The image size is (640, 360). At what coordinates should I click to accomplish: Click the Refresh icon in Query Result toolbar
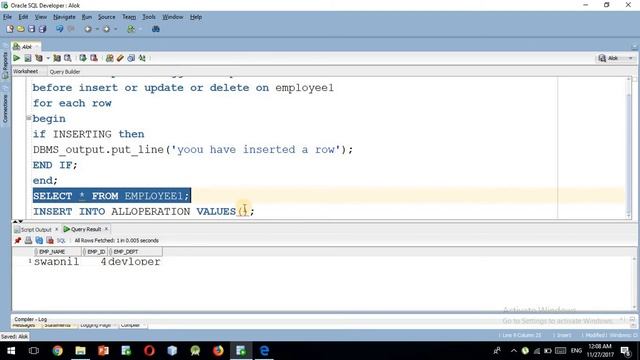click(x=39, y=240)
